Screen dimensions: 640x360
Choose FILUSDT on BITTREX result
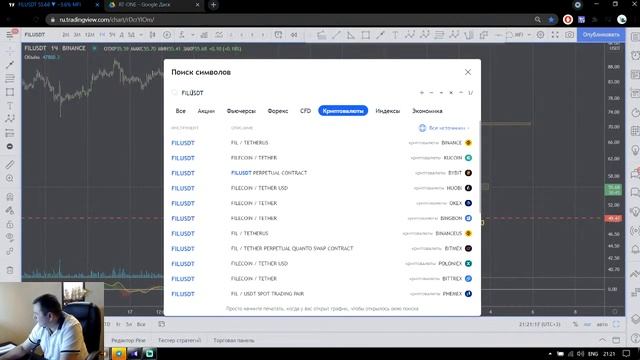322,279
